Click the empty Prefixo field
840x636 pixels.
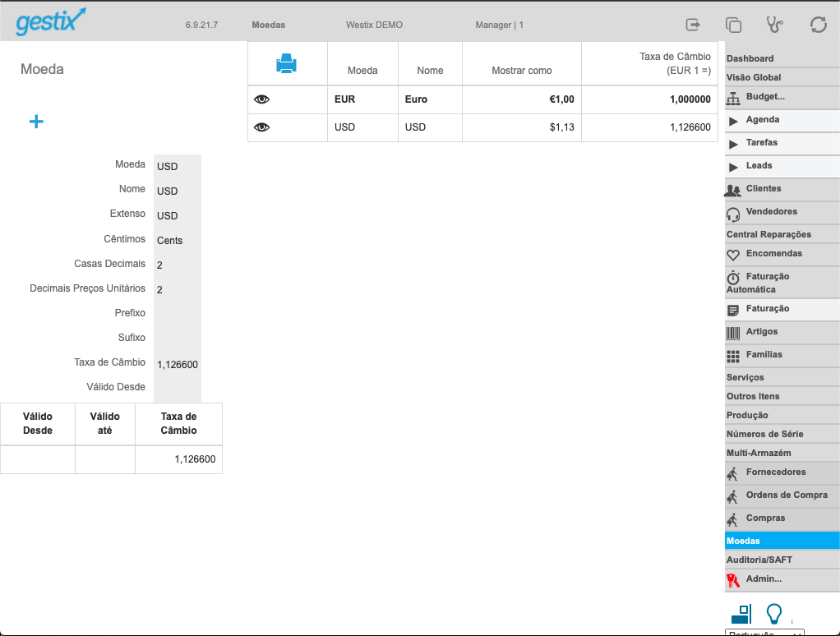(178, 313)
